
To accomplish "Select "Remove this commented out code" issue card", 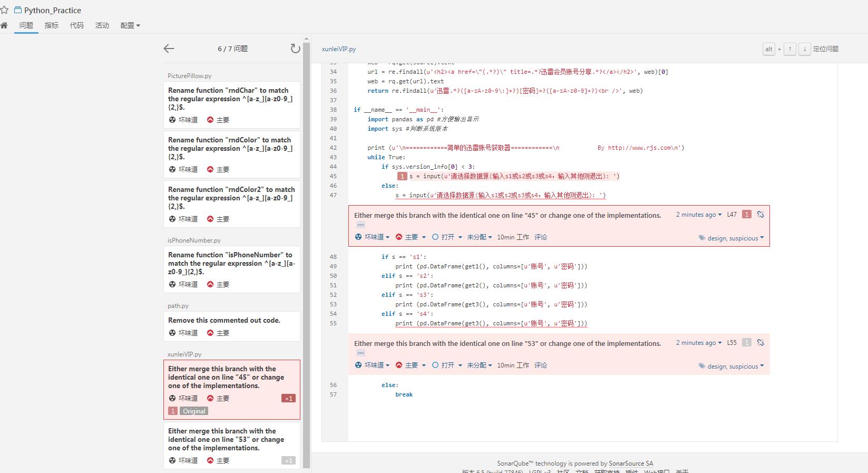I will [x=232, y=326].
